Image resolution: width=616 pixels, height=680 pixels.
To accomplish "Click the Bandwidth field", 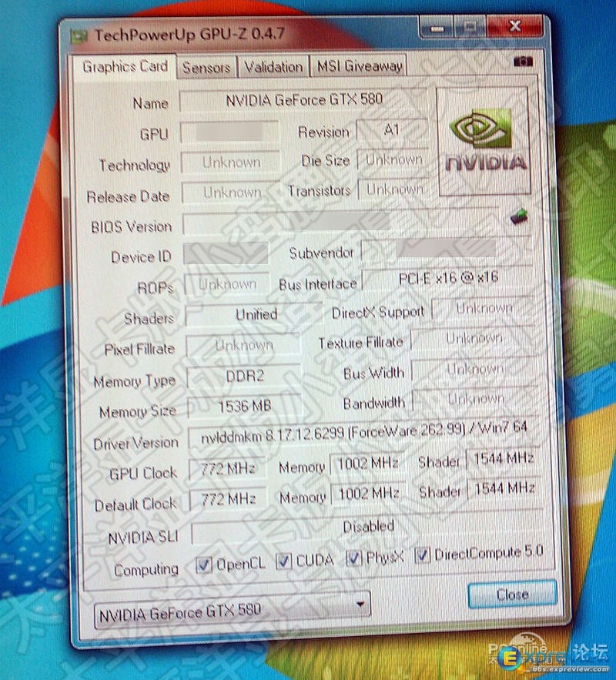I will click(x=476, y=399).
